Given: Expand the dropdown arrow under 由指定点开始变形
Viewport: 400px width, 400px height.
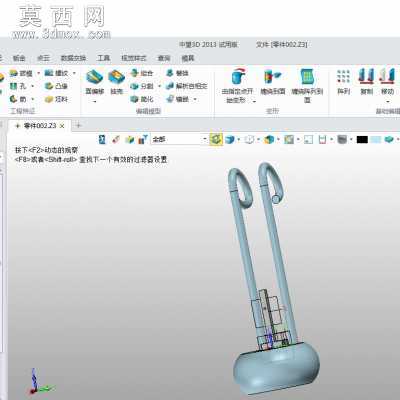Looking at the screenshot, I should [x=254, y=101].
